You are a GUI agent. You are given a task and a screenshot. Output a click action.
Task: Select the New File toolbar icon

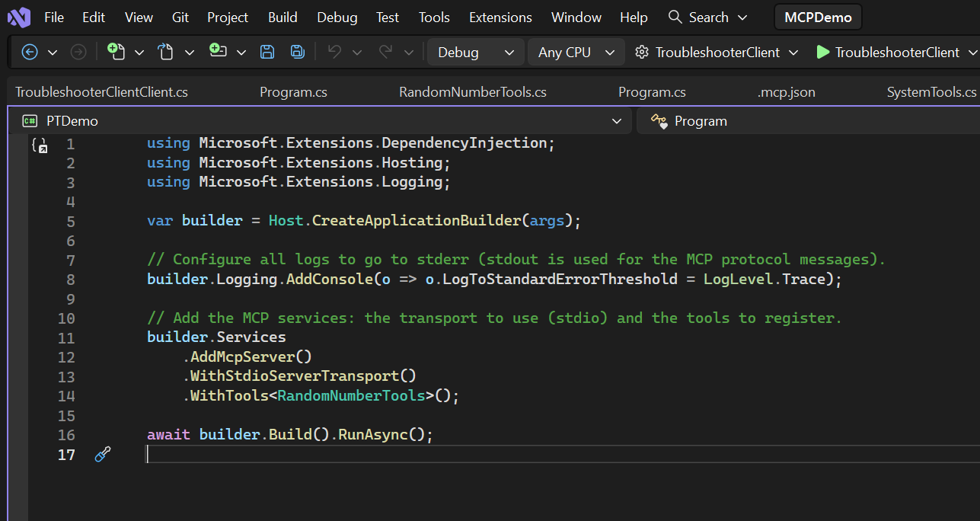tap(118, 52)
